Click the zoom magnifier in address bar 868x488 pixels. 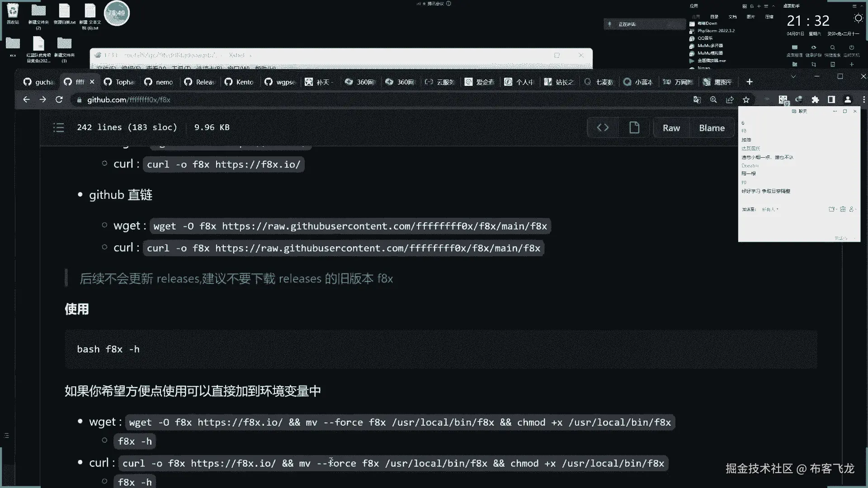(x=713, y=100)
